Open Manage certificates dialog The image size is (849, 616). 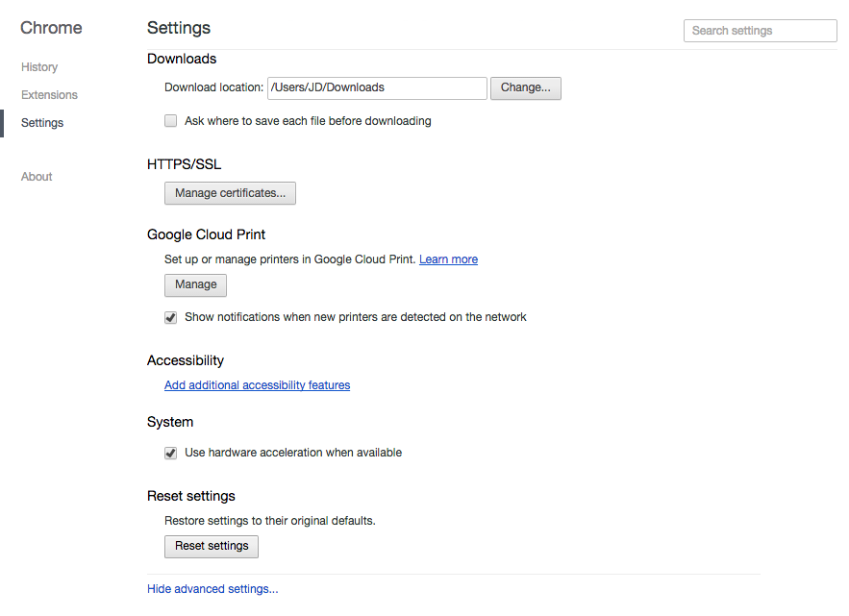point(230,193)
